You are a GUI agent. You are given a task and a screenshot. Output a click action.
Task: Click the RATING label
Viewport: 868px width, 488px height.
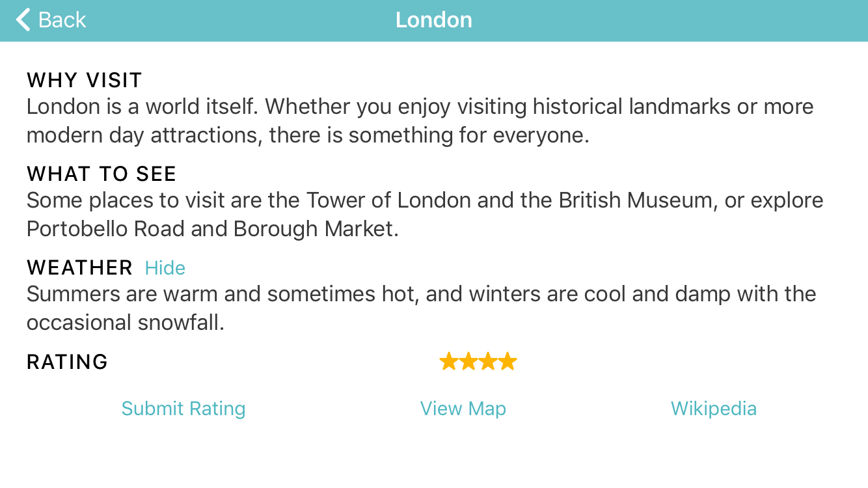pyautogui.click(x=67, y=362)
